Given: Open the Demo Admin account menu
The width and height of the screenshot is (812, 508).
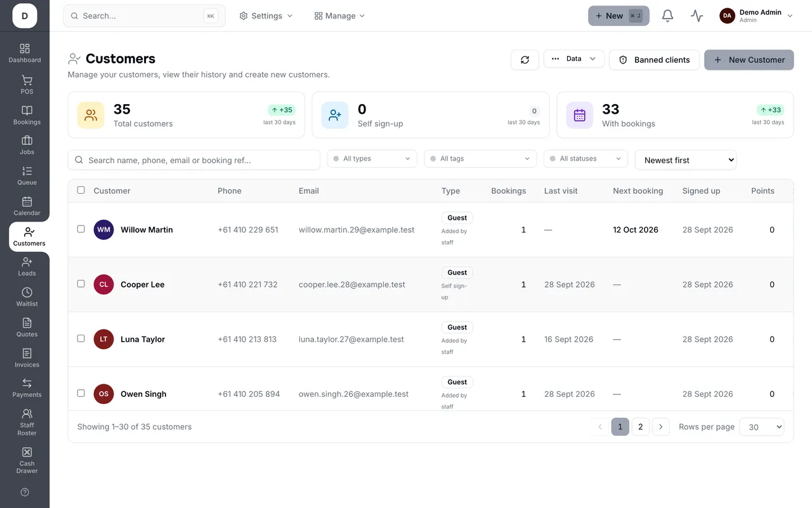Looking at the screenshot, I should click(x=757, y=16).
